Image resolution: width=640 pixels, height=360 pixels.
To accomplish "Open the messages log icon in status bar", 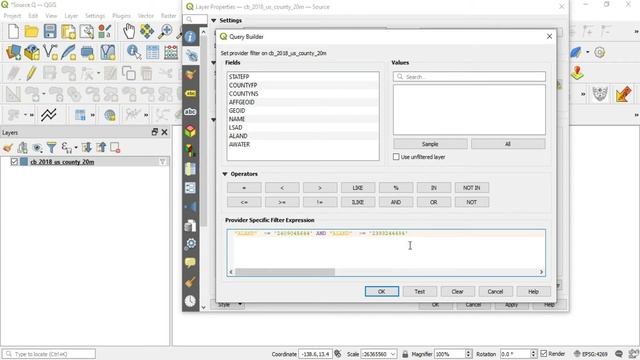I will coord(619,354).
